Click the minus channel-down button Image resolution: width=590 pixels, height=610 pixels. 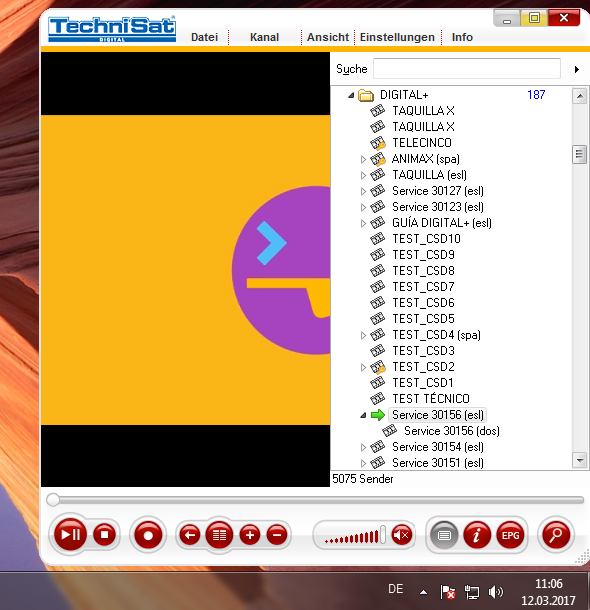[x=277, y=535]
